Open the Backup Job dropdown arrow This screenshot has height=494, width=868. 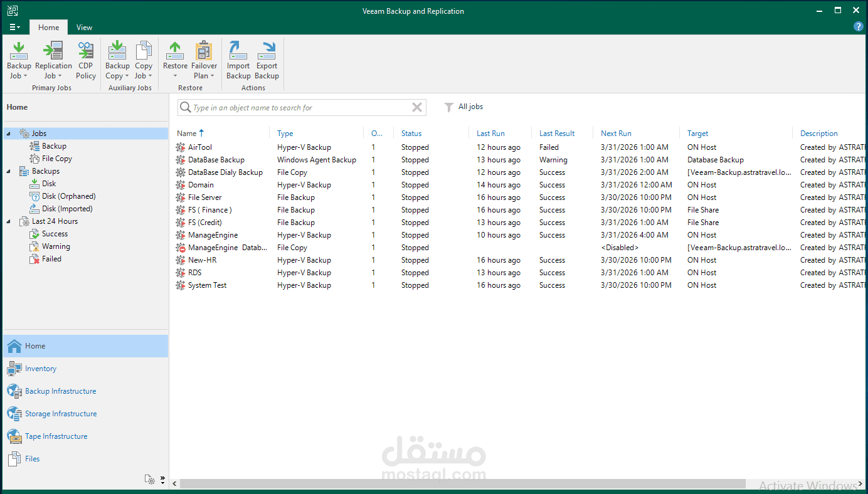25,76
